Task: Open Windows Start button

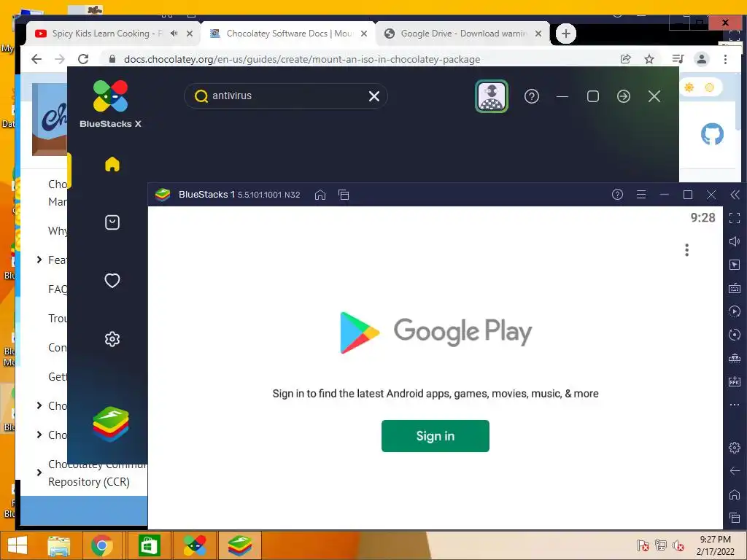Action: [18, 545]
